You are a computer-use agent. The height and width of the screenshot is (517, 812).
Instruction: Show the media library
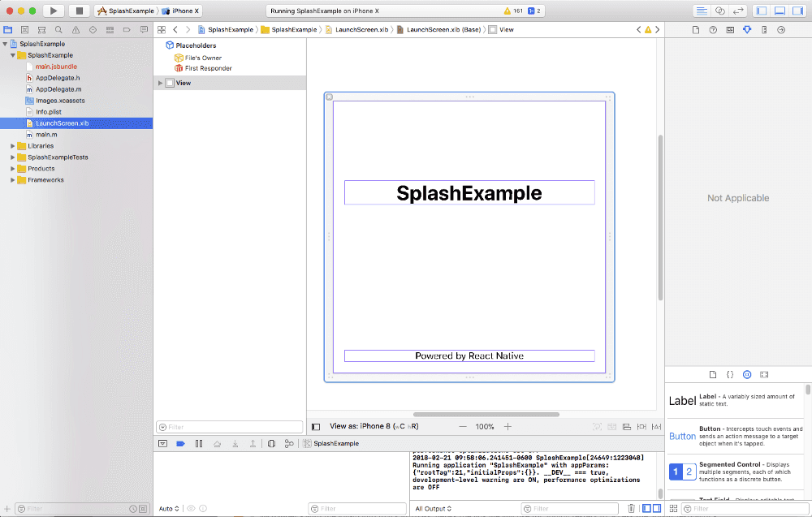coord(764,375)
